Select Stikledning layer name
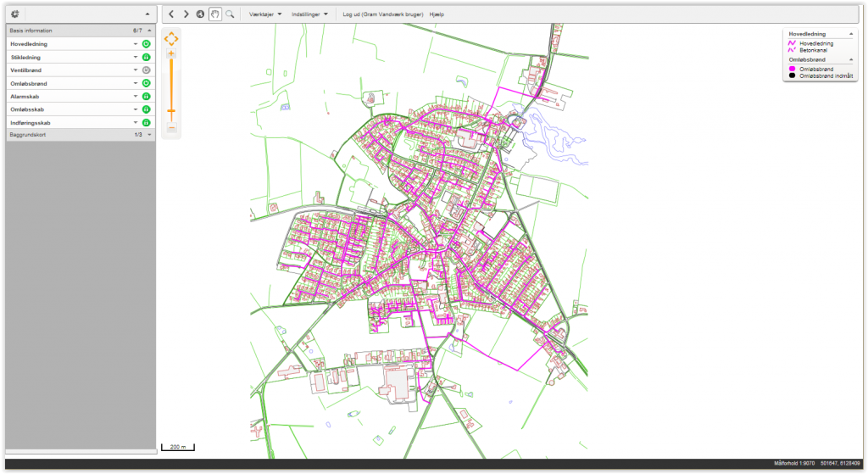The width and height of the screenshot is (868, 474). pyautogui.click(x=25, y=57)
